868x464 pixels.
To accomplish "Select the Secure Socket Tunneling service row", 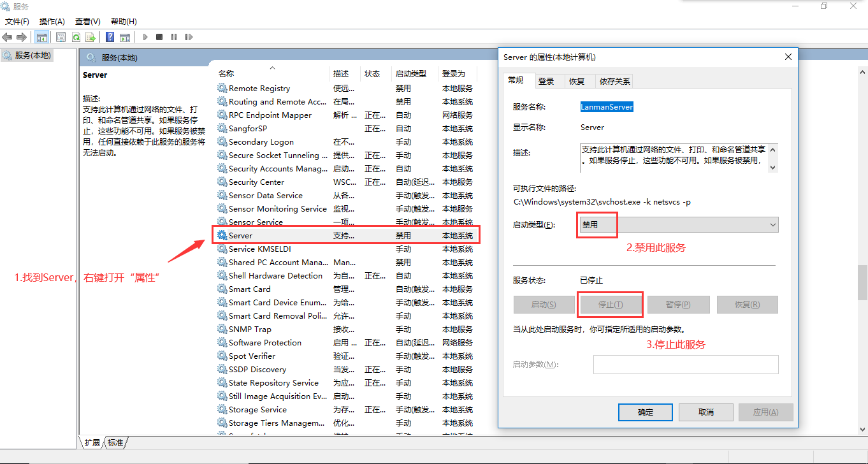I will 347,155.
